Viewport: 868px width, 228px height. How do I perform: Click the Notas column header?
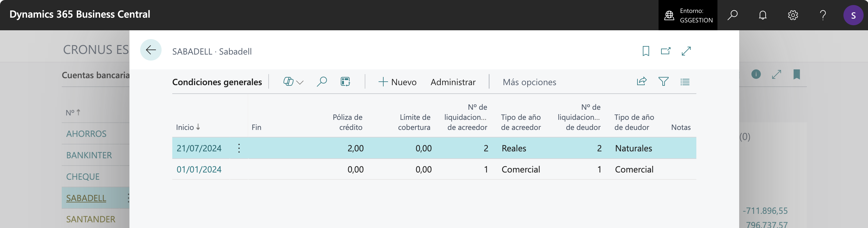(x=681, y=127)
